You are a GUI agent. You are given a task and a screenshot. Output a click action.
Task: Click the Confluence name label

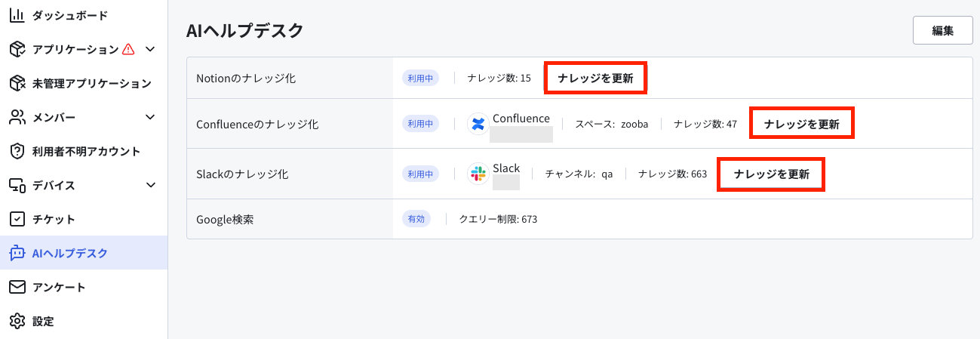pyautogui.click(x=521, y=119)
